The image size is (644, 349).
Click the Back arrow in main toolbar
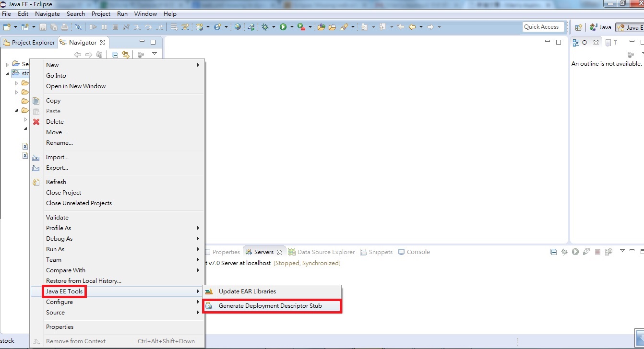[412, 27]
